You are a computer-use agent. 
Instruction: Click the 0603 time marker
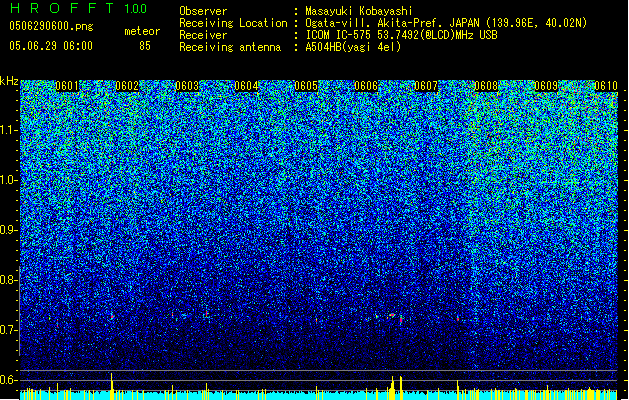click(187, 86)
